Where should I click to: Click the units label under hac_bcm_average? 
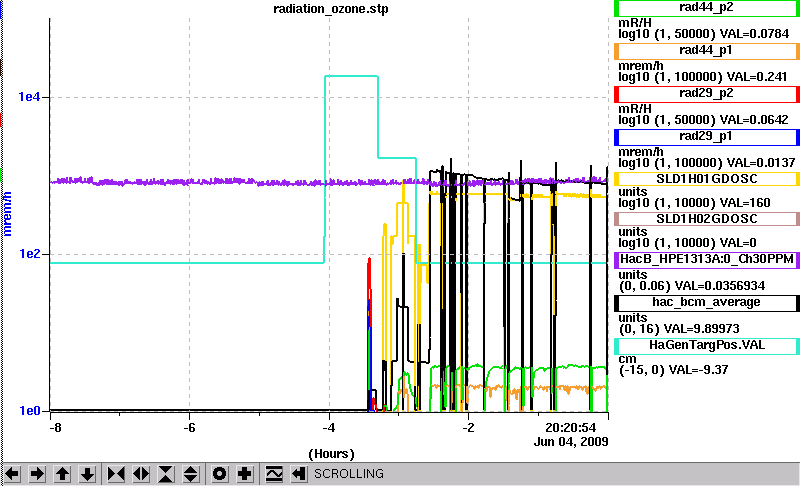(633, 318)
